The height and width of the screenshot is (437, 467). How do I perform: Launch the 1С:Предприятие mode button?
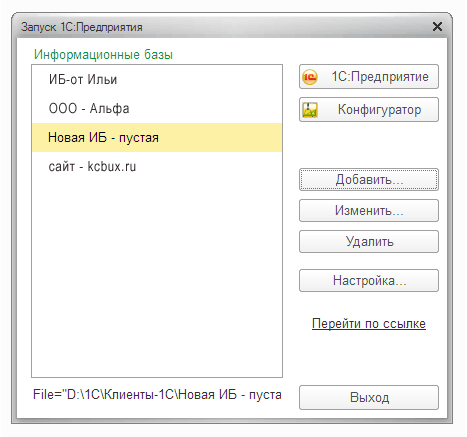(x=369, y=77)
